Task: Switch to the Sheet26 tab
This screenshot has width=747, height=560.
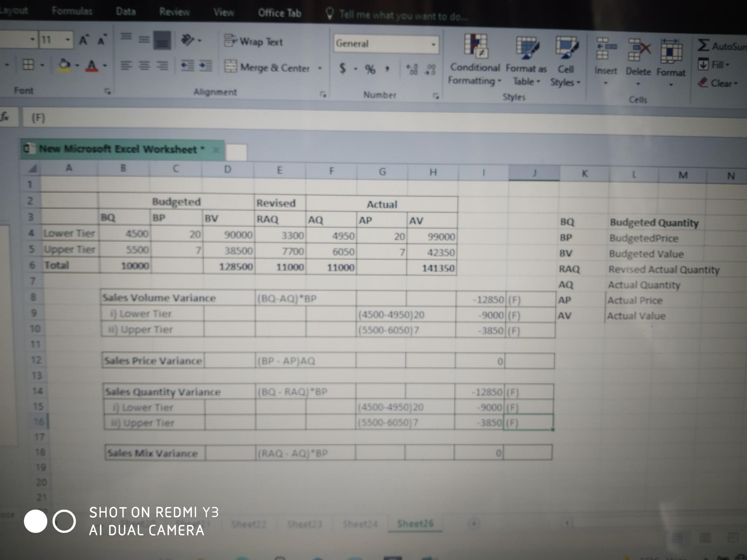Action: pos(415,524)
